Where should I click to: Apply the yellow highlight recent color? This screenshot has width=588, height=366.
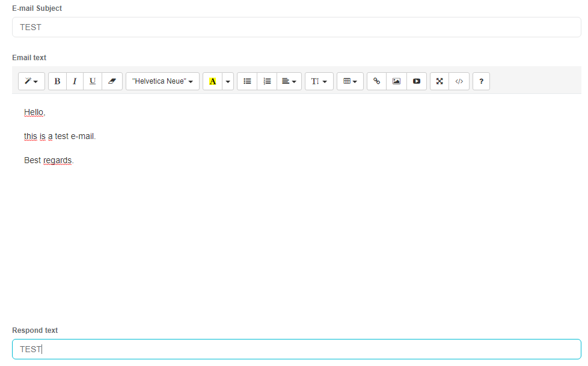[212, 81]
